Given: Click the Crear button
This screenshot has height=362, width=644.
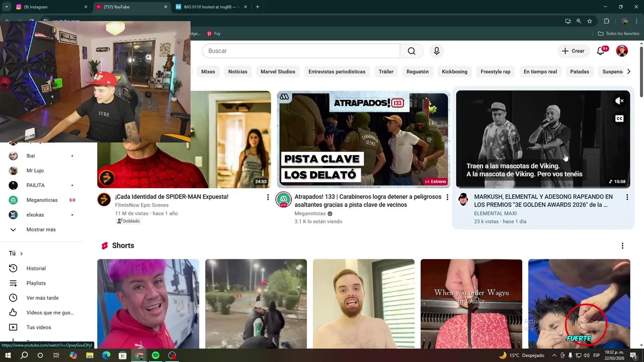Looking at the screenshot, I should (573, 51).
